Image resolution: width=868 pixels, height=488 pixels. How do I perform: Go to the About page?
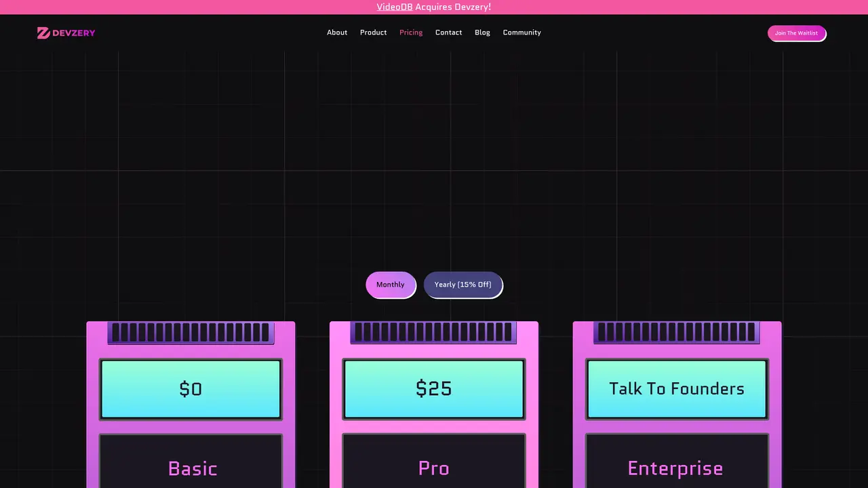(x=337, y=33)
